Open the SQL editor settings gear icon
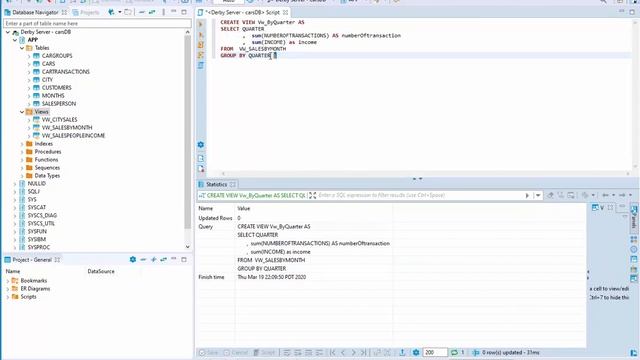 point(200,145)
